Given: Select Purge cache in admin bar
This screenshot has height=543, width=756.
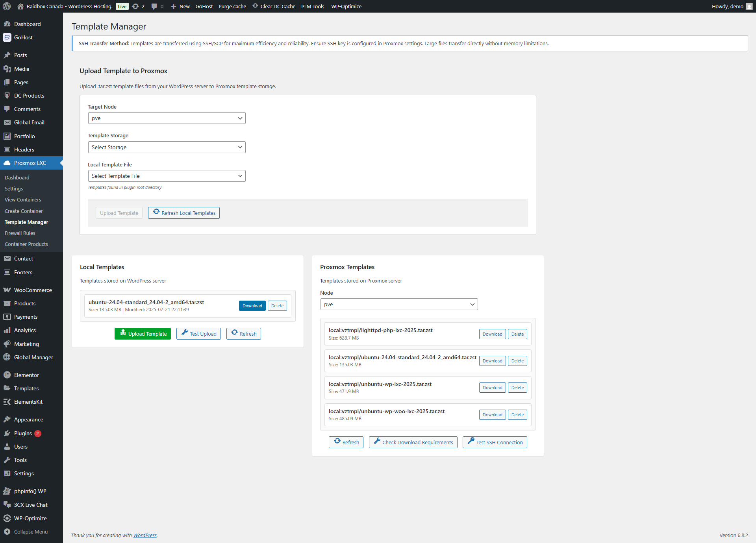Looking at the screenshot, I should [x=232, y=6].
